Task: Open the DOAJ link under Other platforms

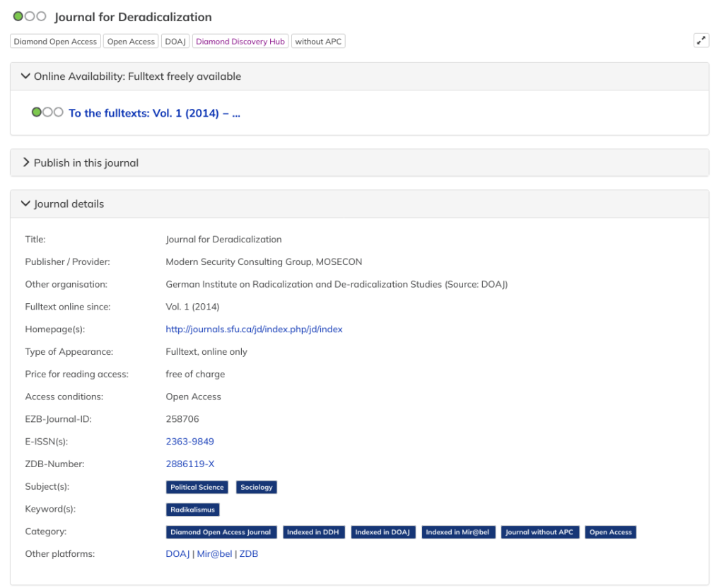Action: (x=177, y=554)
